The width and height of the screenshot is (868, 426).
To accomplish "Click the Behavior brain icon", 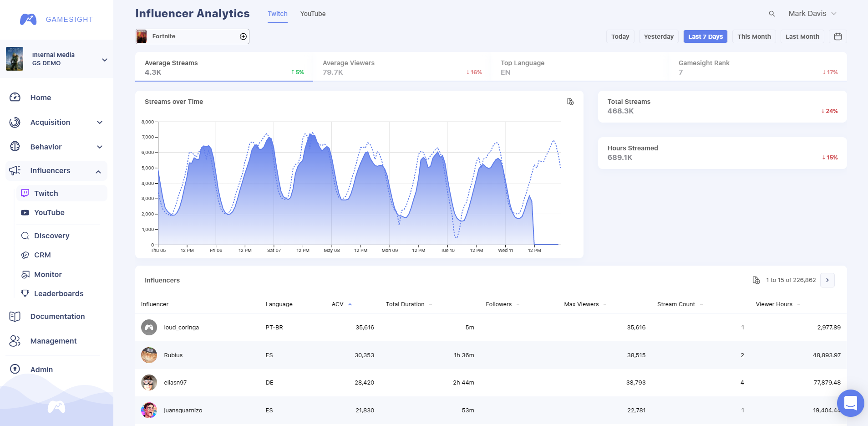I will [15, 146].
